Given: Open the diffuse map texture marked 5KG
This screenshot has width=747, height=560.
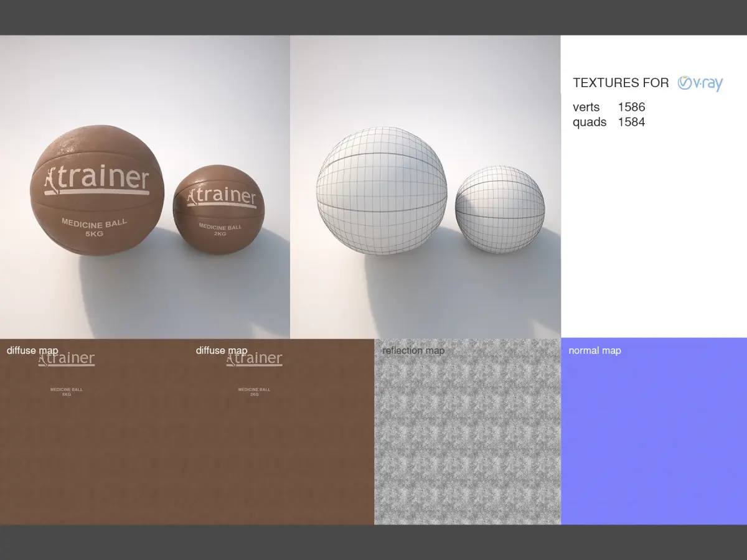Looking at the screenshot, I should point(93,431).
